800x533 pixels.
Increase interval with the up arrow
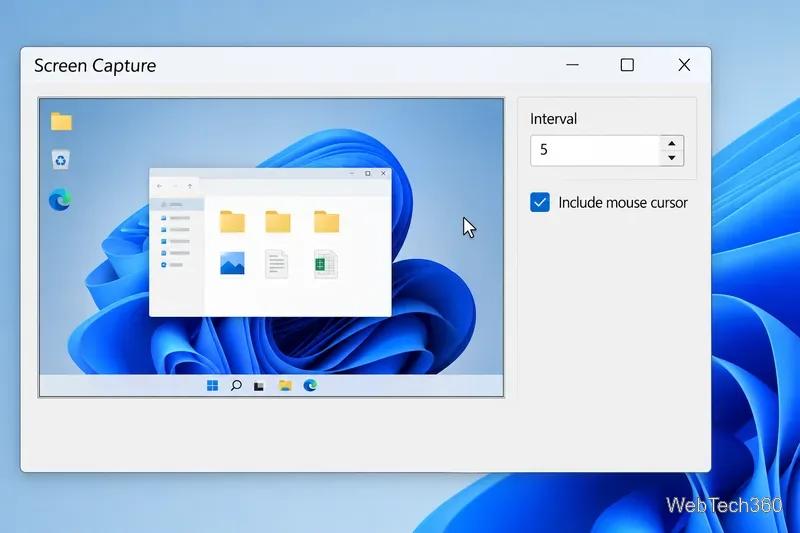(x=671, y=143)
